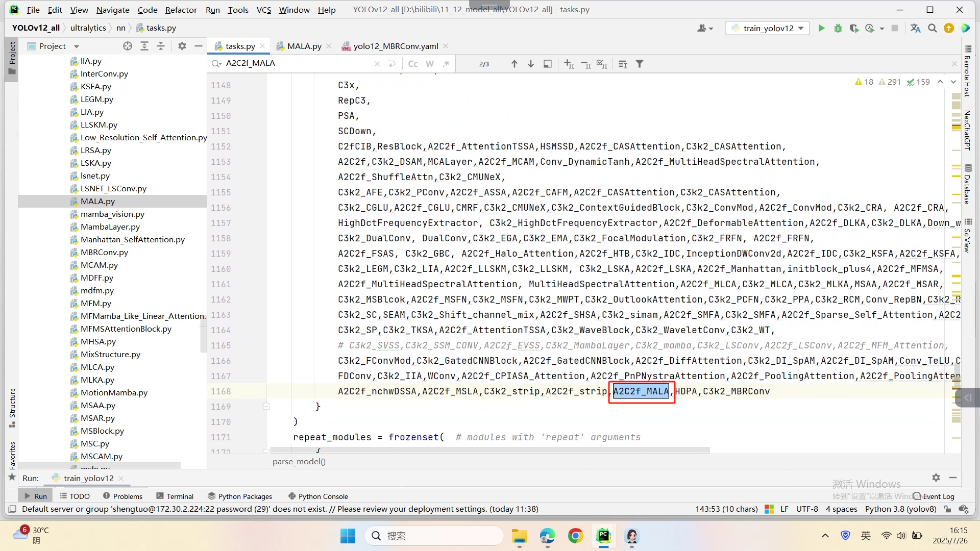Open Run panel settings gear
Image resolution: width=980 pixels, height=551 pixels.
936,478
